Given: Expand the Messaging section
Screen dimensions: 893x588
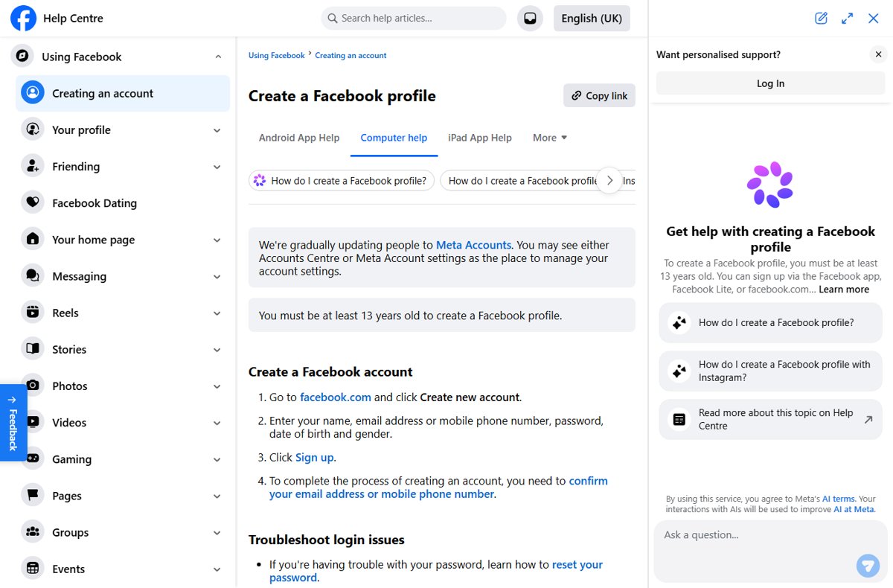Looking at the screenshot, I should [217, 276].
